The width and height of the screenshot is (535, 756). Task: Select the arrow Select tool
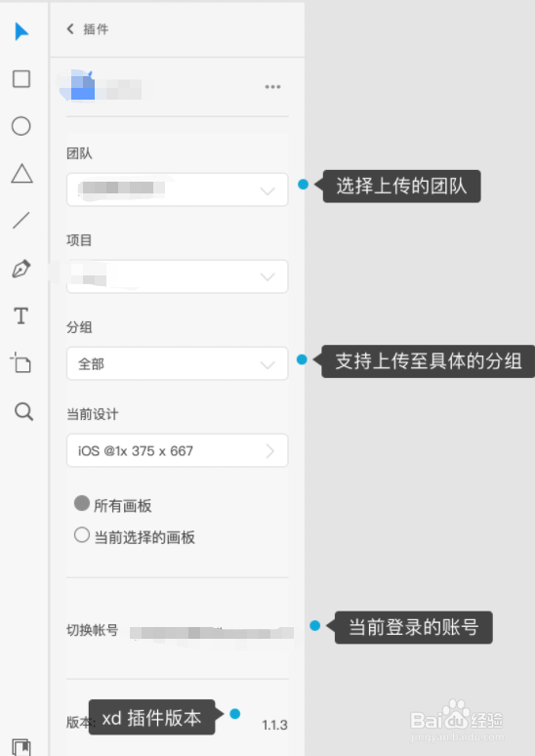point(21,32)
